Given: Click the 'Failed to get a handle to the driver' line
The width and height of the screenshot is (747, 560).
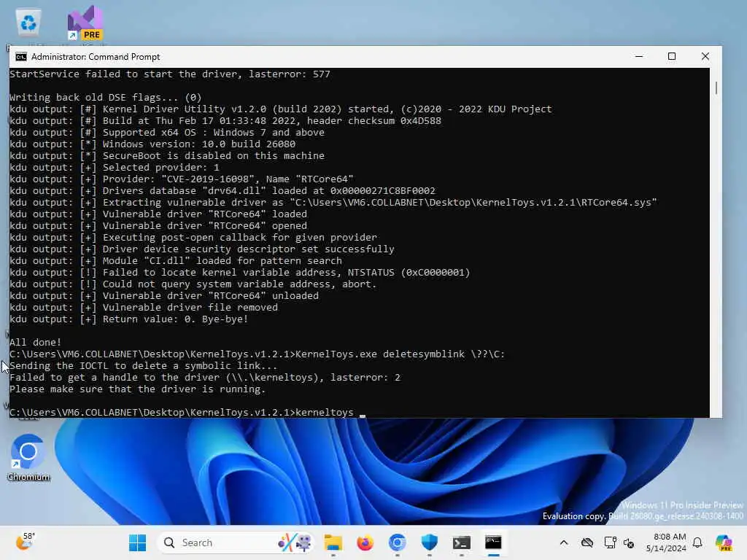Looking at the screenshot, I should coord(205,377).
